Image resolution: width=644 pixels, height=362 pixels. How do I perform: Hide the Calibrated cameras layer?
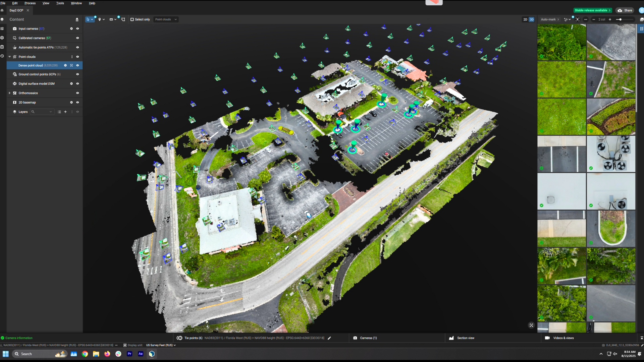pos(77,38)
